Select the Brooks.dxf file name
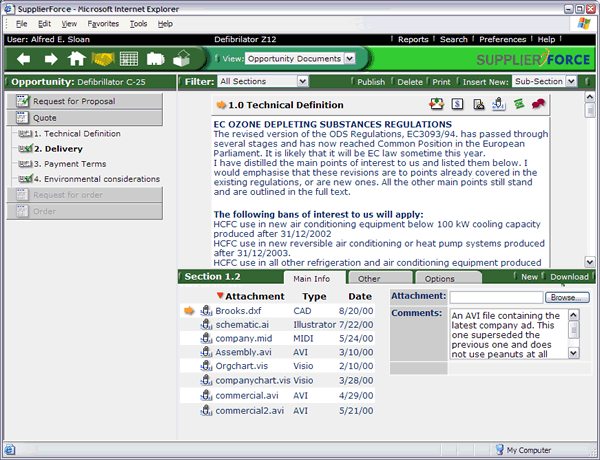 (238, 311)
